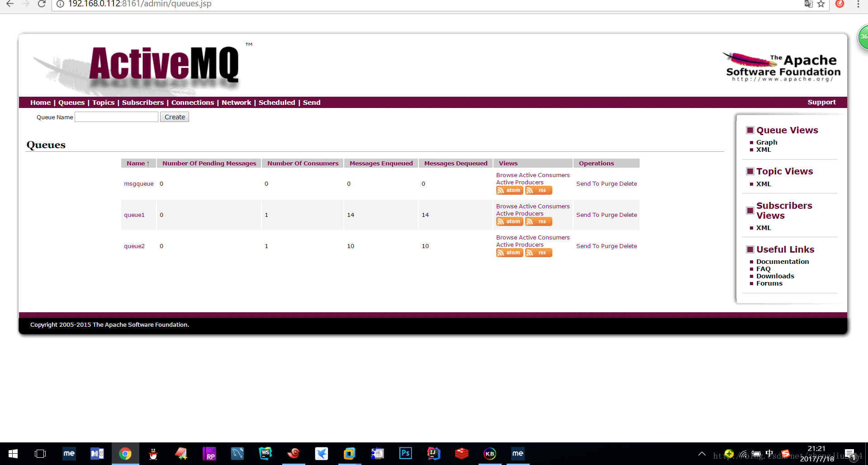This screenshot has height=465, width=868.
Task: Open the Subscribers nav item
Action: (x=143, y=103)
